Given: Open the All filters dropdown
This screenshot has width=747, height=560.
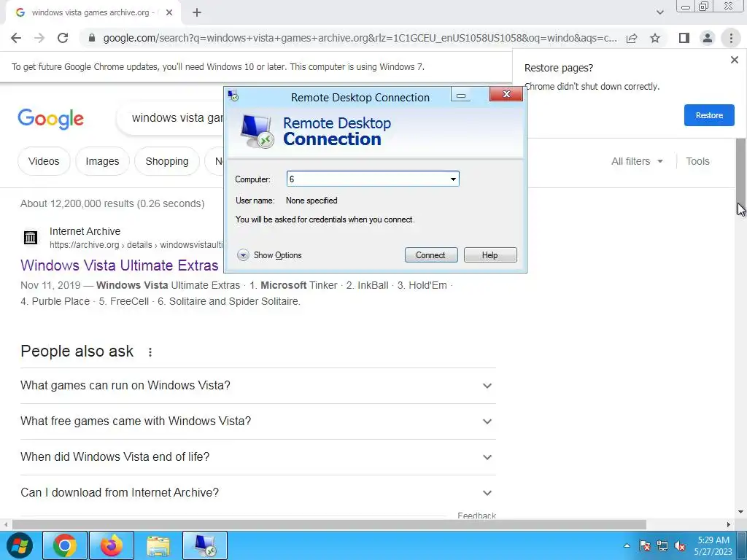Looking at the screenshot, I should [637, 161].
